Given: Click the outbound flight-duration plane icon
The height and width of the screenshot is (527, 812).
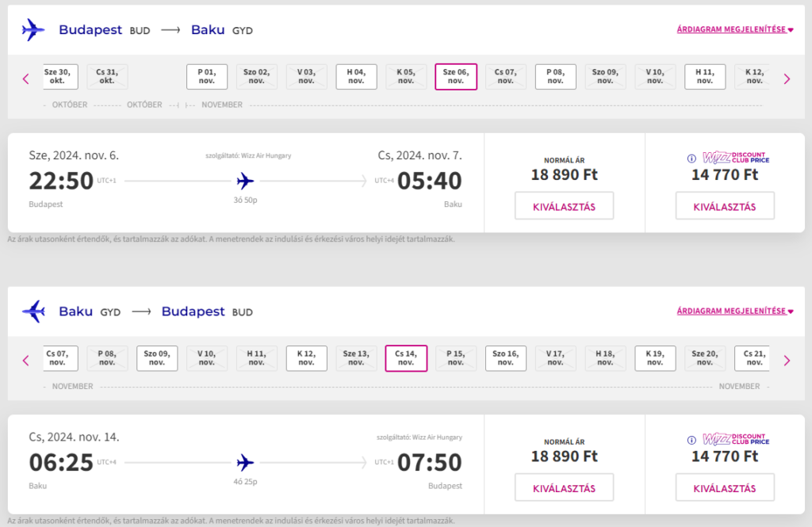Looking at the screenshot, I should point(246,181).
